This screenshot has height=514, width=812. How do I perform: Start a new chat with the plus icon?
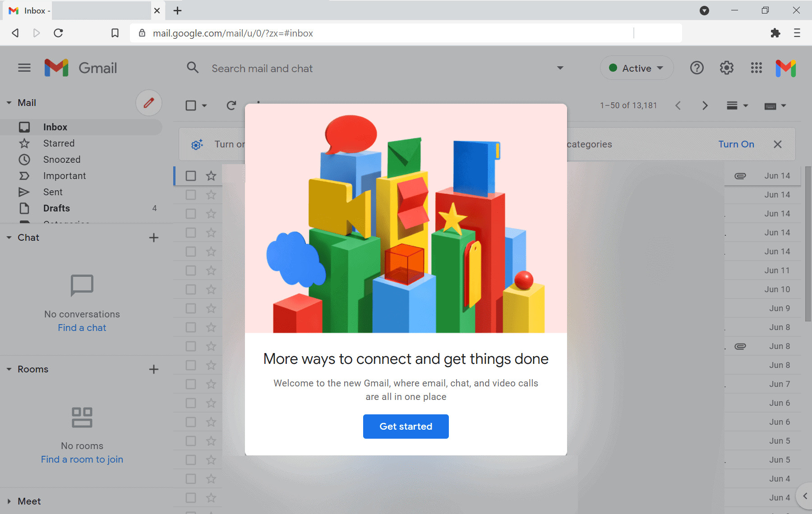pos(154,238)
